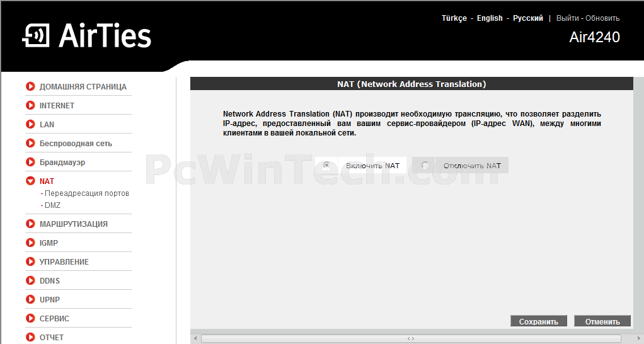Click arrow icon beside DDNS
The width and height of the screenshot is (644, 344).
(x=30, y=280)
